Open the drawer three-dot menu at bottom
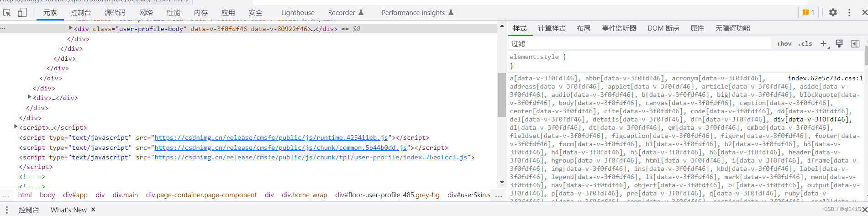 click(7, 210)
